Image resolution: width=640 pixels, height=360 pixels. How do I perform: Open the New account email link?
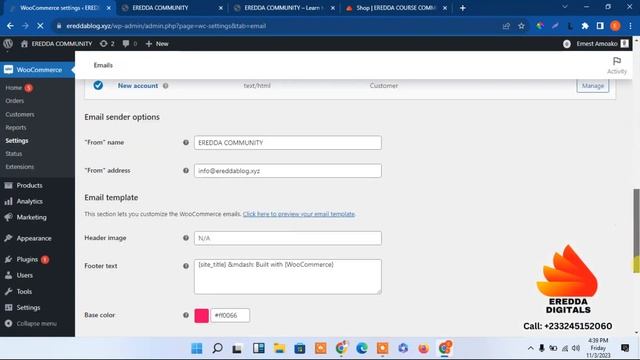[138, 86]
